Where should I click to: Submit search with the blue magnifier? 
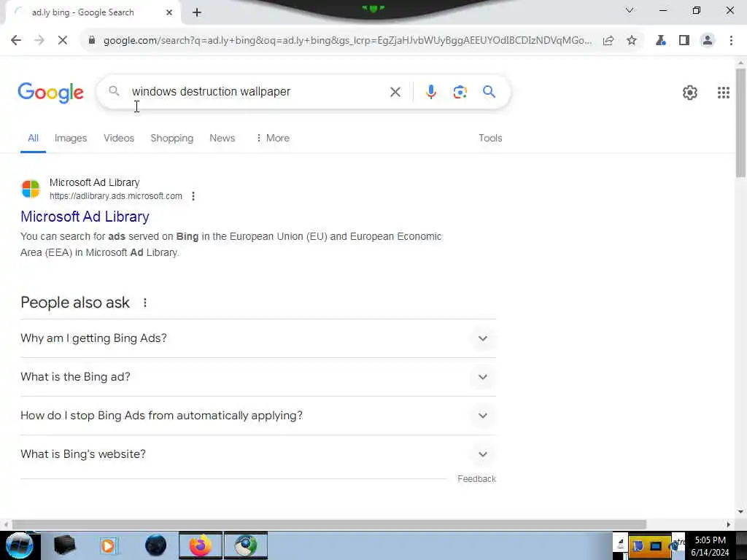coord(489,91)
